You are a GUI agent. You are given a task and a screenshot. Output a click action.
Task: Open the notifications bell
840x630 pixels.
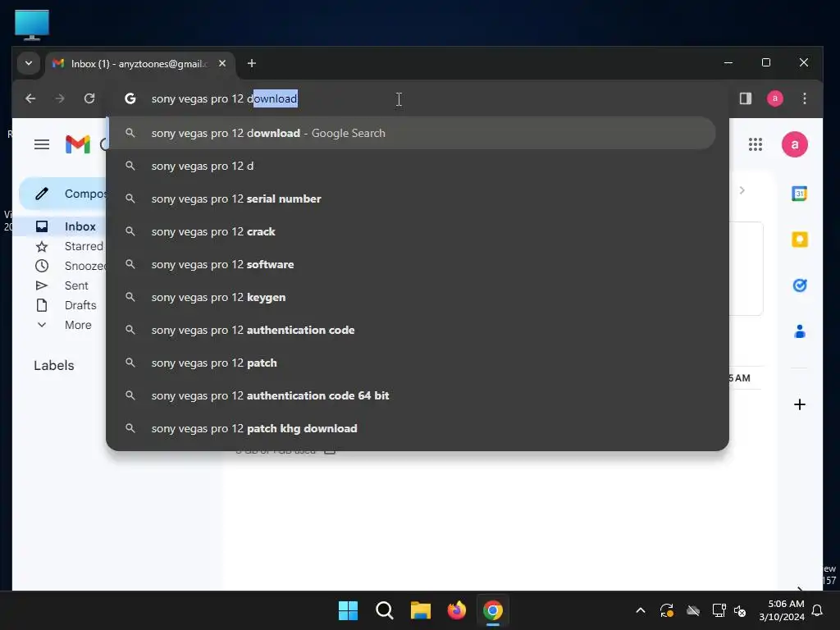coord(818,610)
